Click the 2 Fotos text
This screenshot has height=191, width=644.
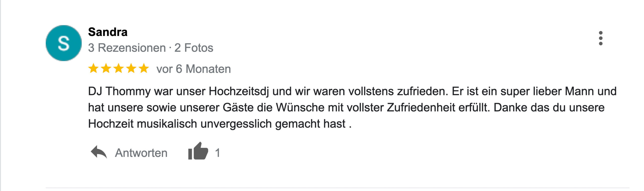(x=194, y=48)
